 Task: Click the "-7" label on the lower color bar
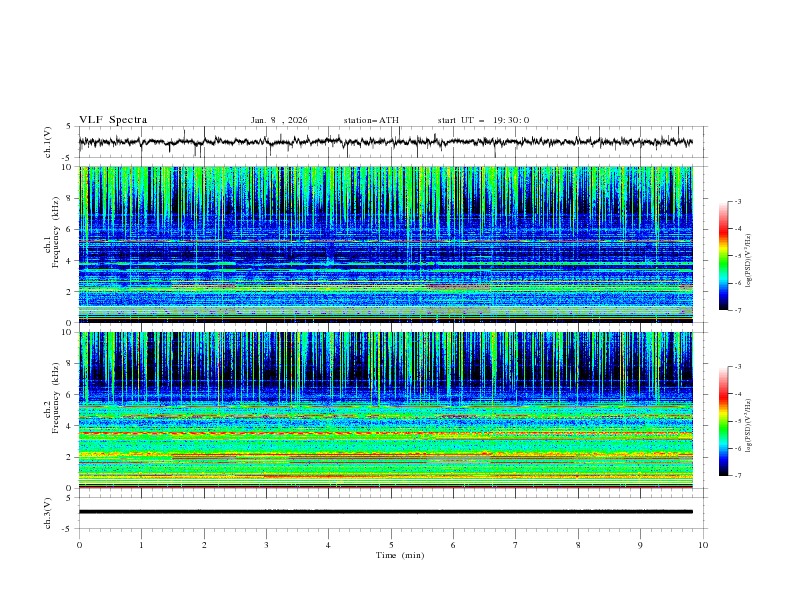click(738, 476)
